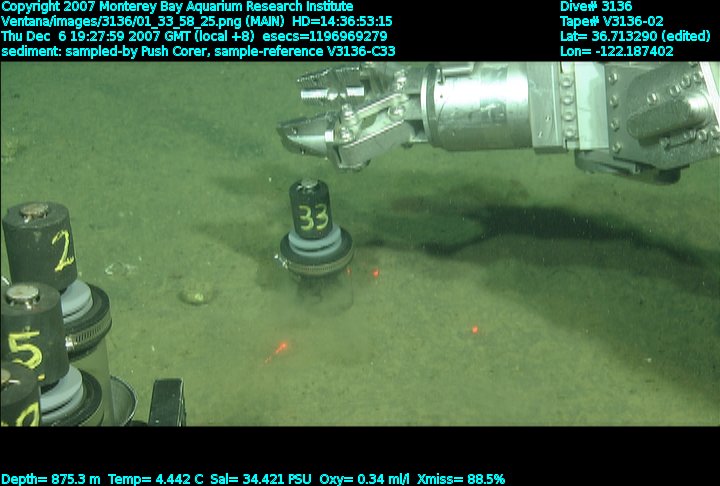Click the Depth= 875.3 m readout
720x486 pixels.
pyautogui.click(x=52, y=479)
